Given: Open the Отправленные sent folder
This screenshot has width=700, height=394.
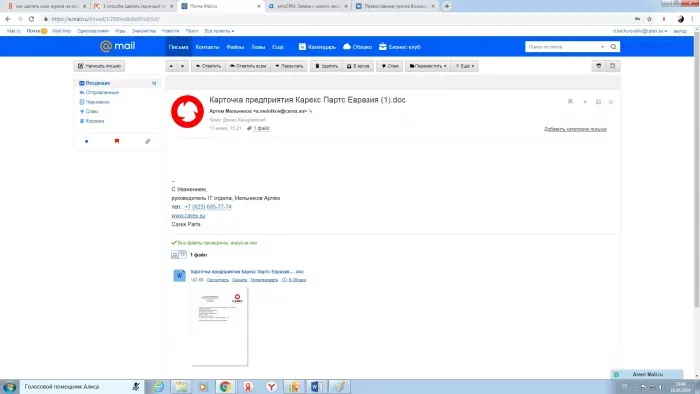Looking at the screenshot, I should pyautogui.click(x=102, y=92).
